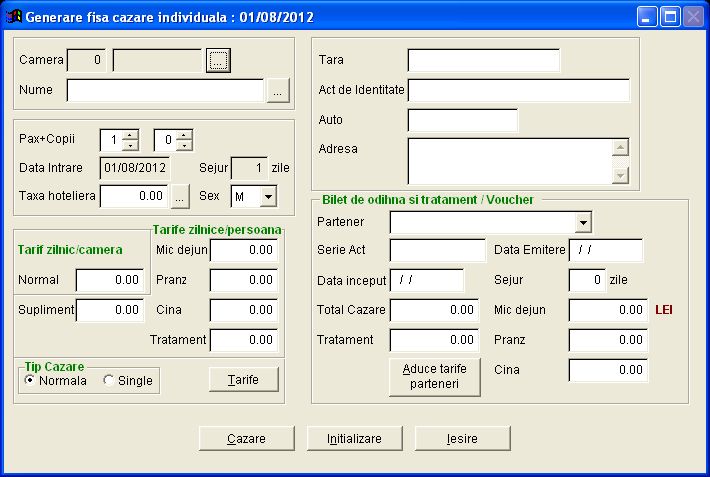Click the Copii value field showing 0
The height and width of the screenshot is (477, 710).
(x=165, y=140)
